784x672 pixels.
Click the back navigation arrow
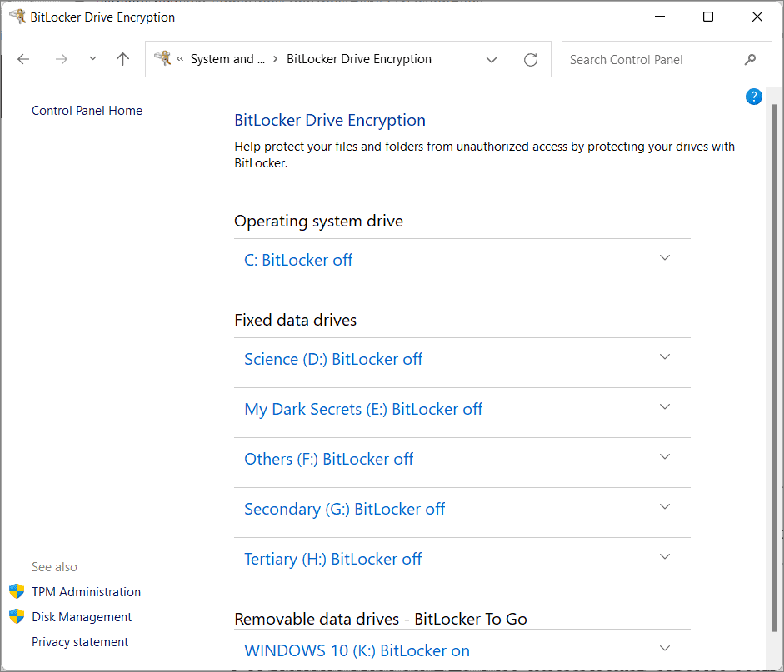pos(22,59)
